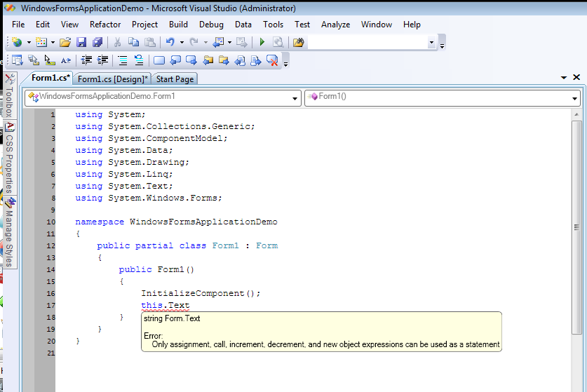Open the Add New Item dropdown arrow
Image resolution: width=587 pixels, height=392 pixels.
click(53, 42)
